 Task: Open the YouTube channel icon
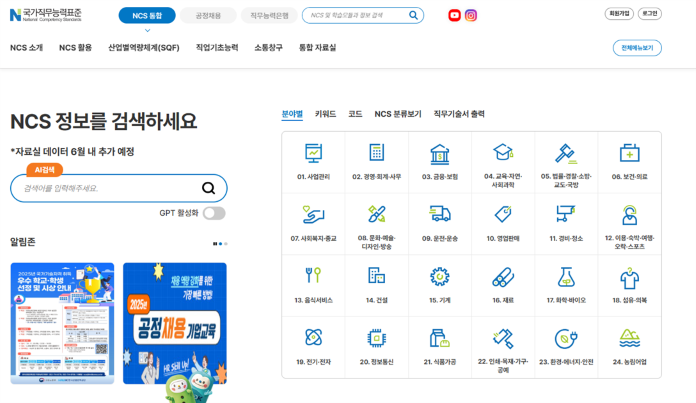pos(455,15)
